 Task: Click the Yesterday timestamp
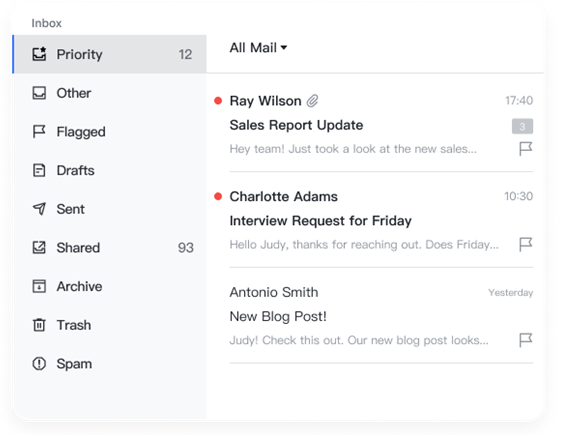pyautogui.click(x=510, y=292)
